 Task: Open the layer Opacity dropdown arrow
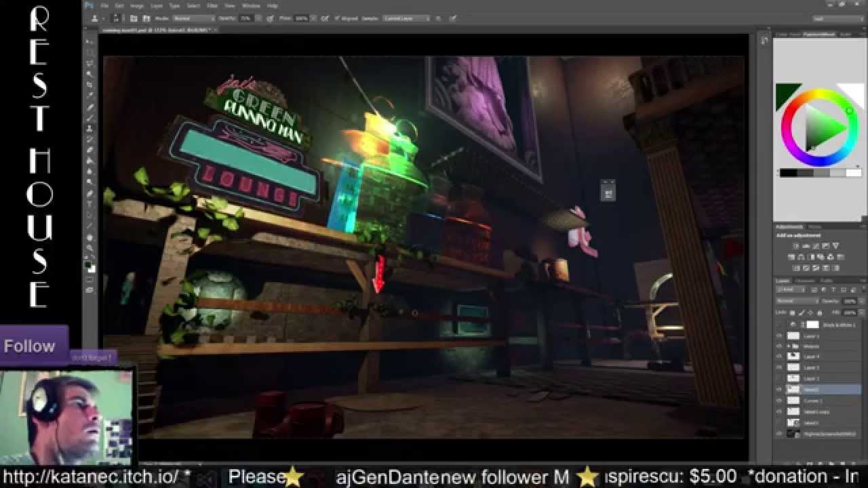(861, 301)
